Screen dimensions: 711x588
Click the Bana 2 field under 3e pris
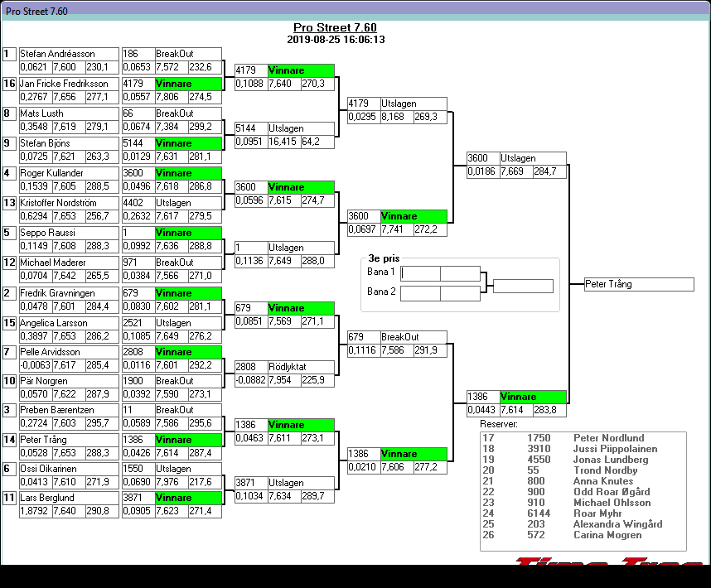(420, 292)
